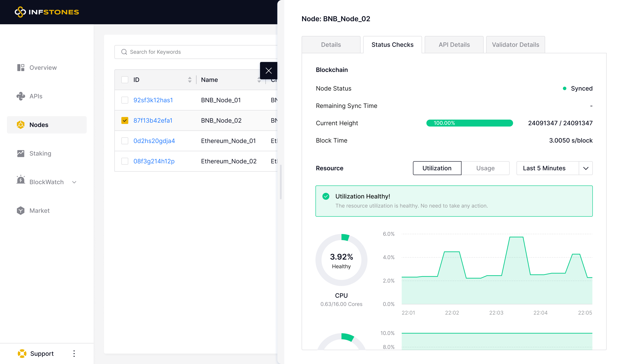
Task: Click the BlockWatch siren icon
Action: pyautogui.click(x=21, y=180)
